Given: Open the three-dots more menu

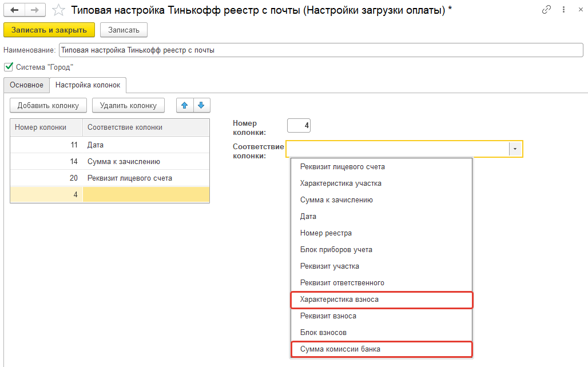Looking at the screenshot, I should [563, 10].
